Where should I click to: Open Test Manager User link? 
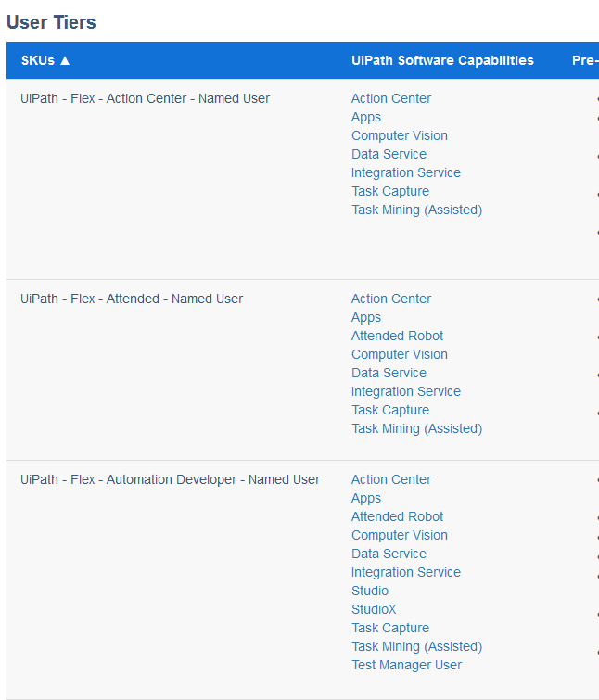pyautogui.click(x=406, y=665)
